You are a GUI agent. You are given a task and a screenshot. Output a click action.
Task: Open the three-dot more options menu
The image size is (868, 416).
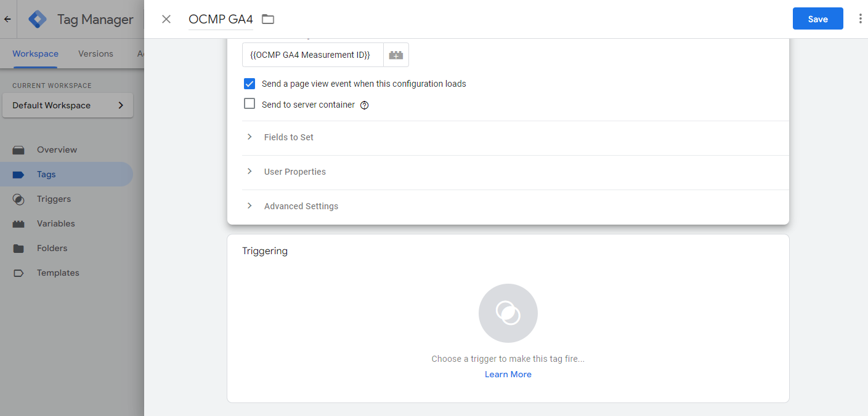[860, 19]
